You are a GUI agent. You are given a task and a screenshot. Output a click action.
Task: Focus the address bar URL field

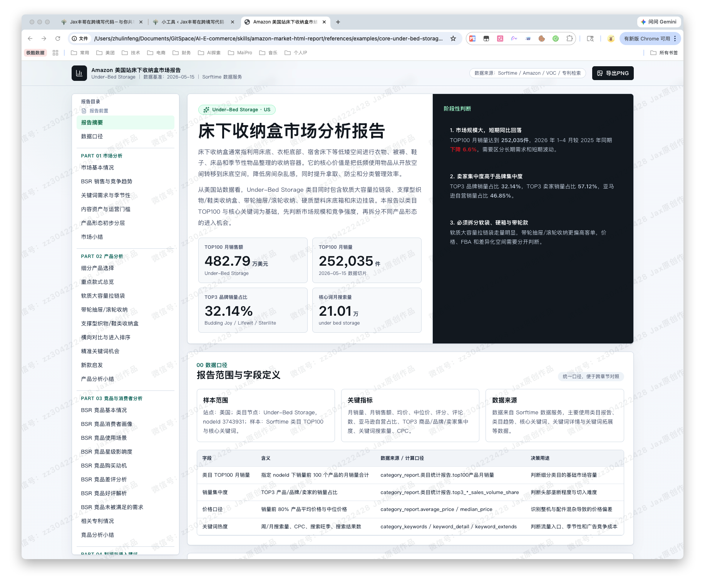[268, 39]
